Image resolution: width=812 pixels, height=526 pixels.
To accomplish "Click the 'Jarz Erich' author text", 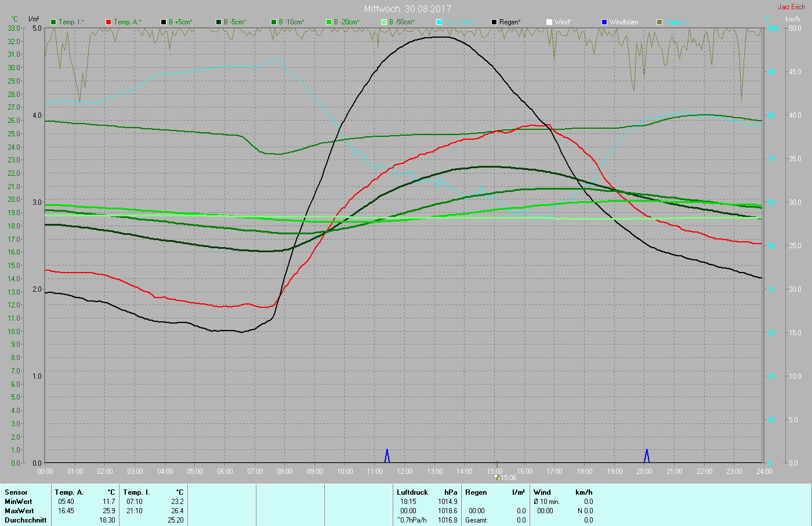I will coord(792,7).
